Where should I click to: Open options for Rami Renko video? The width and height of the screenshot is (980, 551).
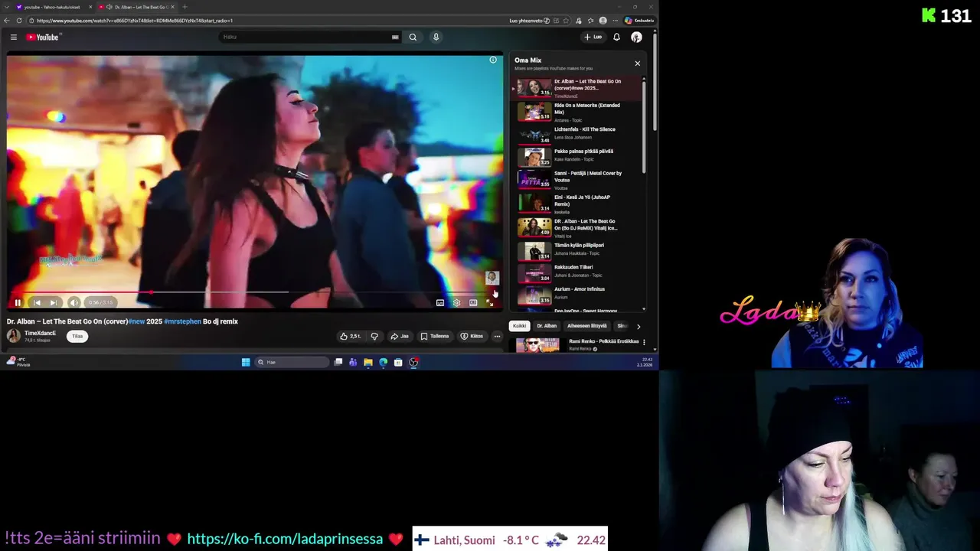point(644,342)
